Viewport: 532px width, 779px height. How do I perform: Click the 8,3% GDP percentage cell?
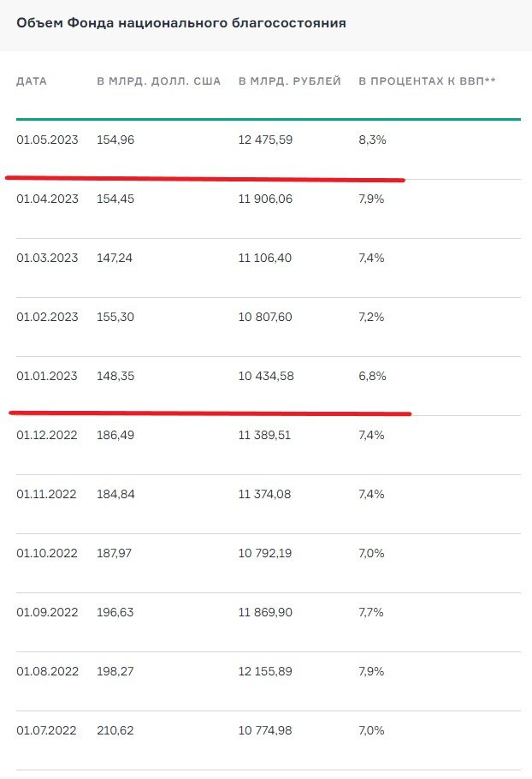(372, 140)
